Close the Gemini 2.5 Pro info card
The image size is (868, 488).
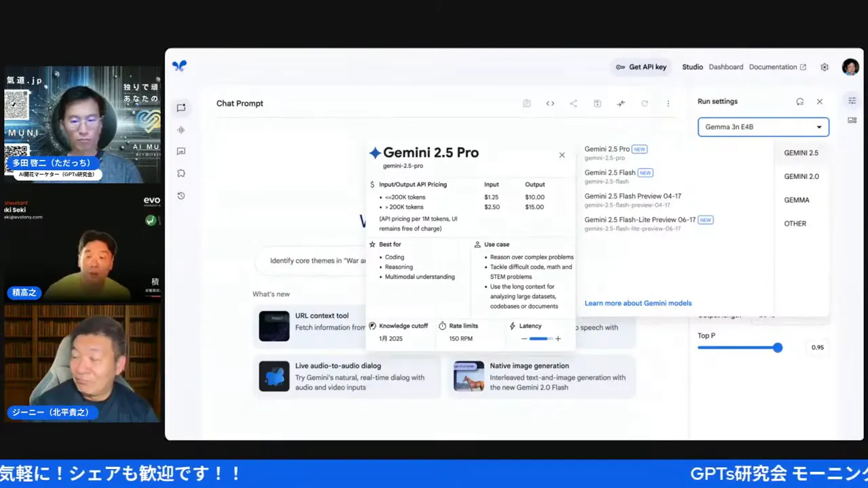click(x=561, y=155)
